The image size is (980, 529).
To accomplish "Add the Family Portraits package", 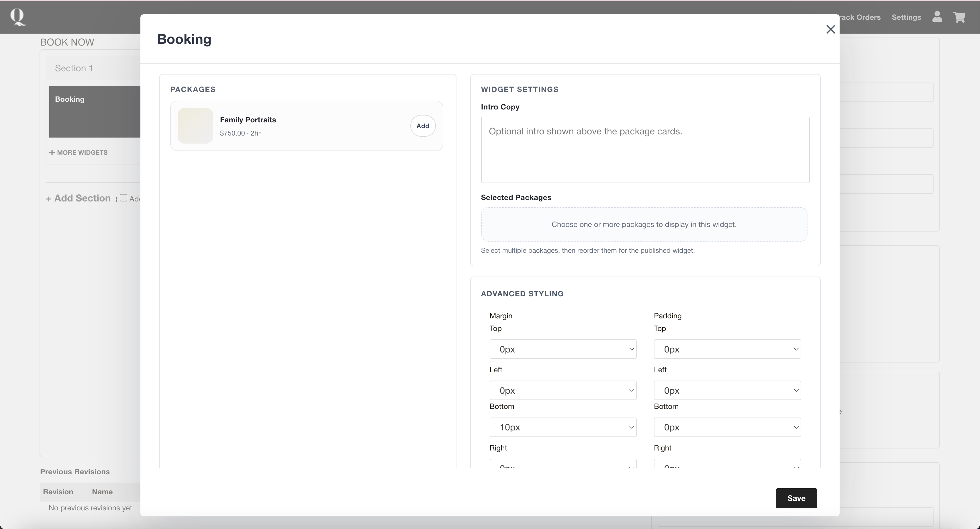I will click(x=422, y=126).
